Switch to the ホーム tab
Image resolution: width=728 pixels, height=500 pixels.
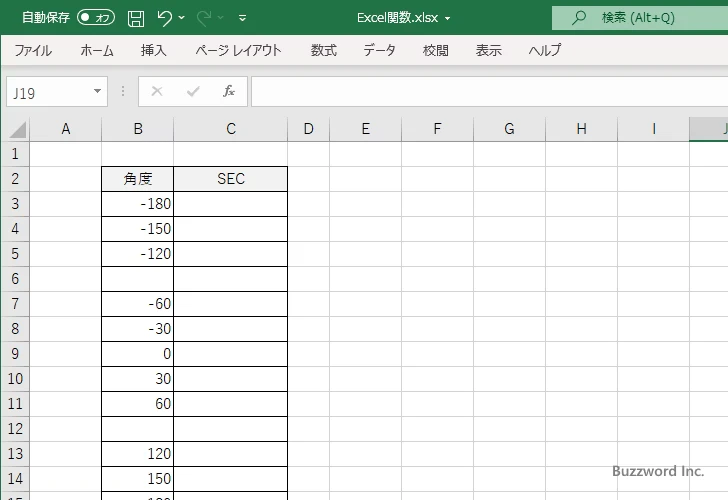pyautogui.click(x=97, y=50)
